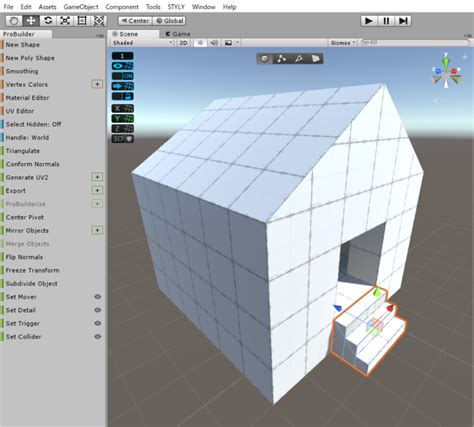Open the Assets menu
The height and width of the screenshot is (427, 474).
point(47,7)
